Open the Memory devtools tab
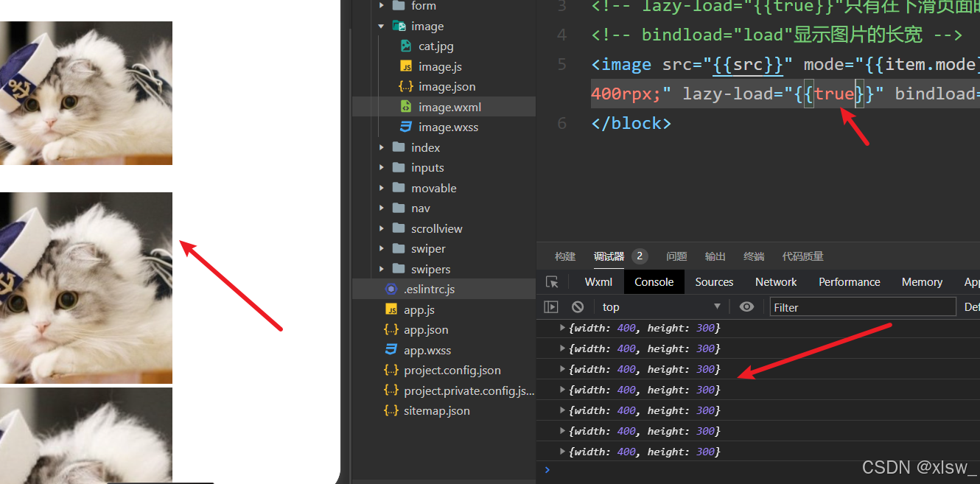Image resolution: width=980 pixels, height=484 pixels. [x=922, y=282]
